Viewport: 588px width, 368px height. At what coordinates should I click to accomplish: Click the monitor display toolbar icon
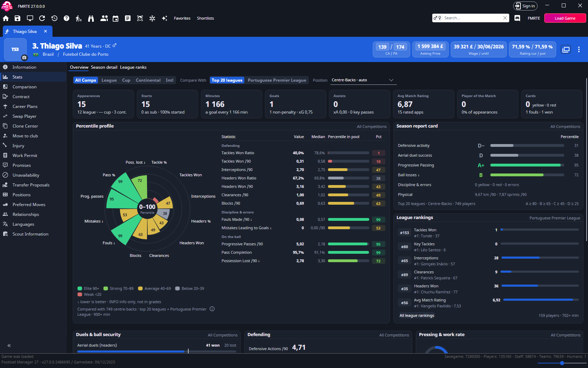tap(30, 18)
